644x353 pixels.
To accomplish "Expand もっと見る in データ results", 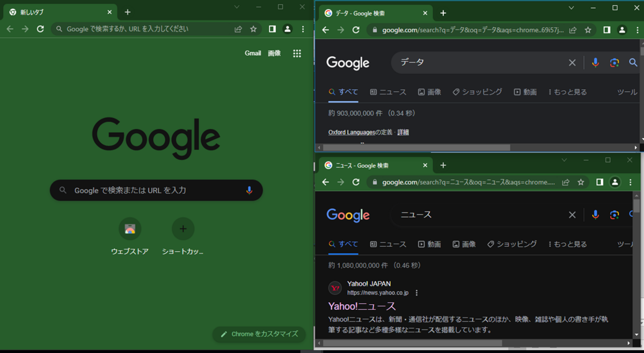I will (568, 92).
